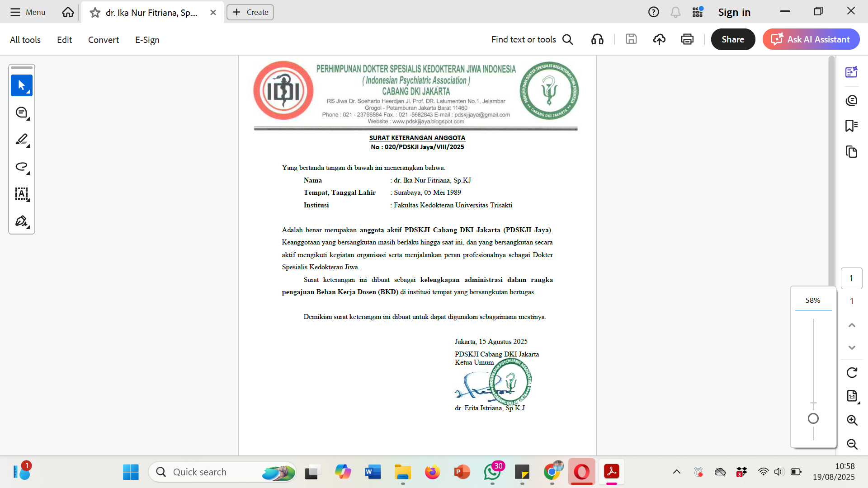This screenshot has height=488, width=868.
Task: Pick the freehand Draw lasso tool
Action: click(21, 167)
